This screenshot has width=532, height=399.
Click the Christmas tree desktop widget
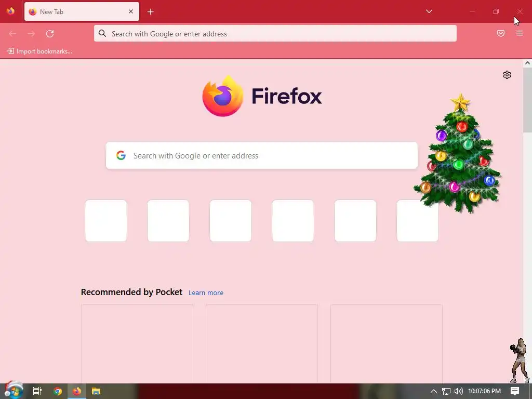(x=457, y=153)
